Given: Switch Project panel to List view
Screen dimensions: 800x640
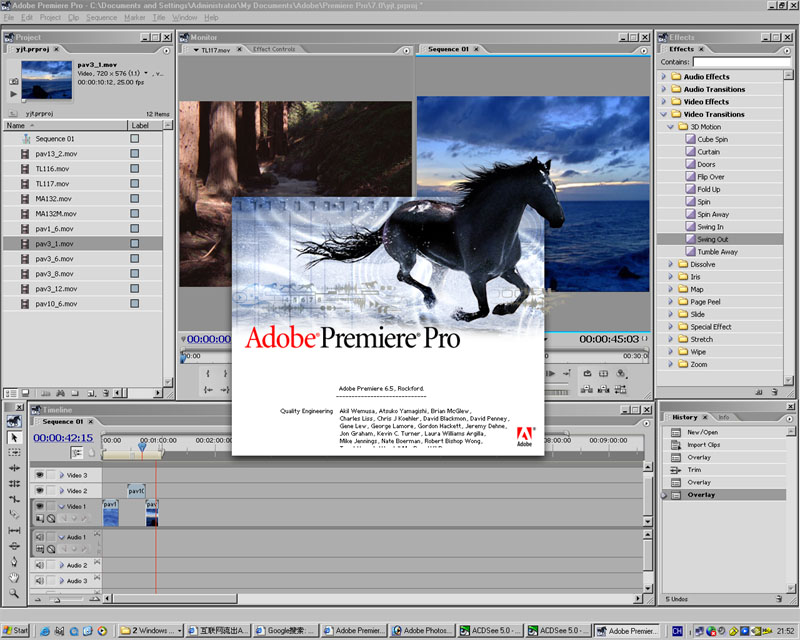Looking at the screenshot, I should click(x=11, y=393).
